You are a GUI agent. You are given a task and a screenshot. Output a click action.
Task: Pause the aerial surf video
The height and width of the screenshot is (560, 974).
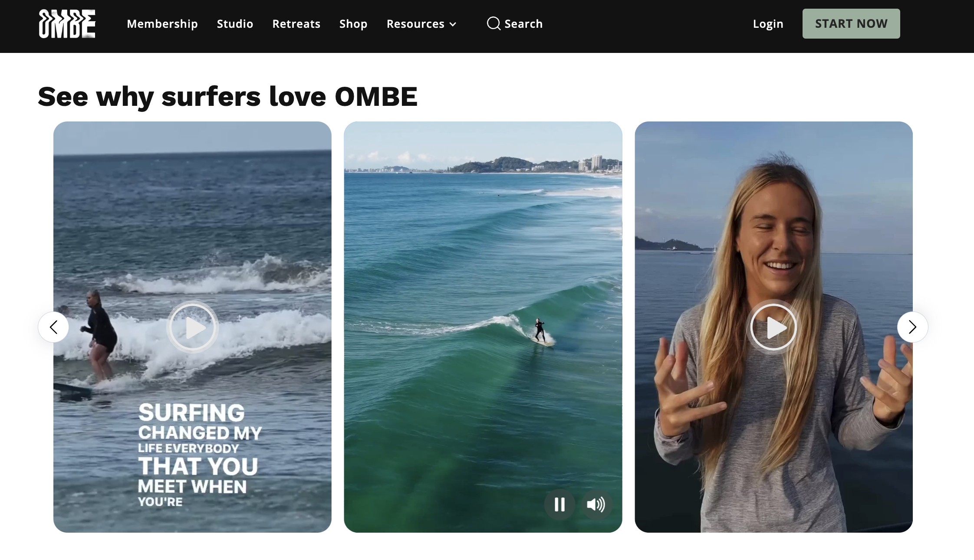tap(559, 504)
